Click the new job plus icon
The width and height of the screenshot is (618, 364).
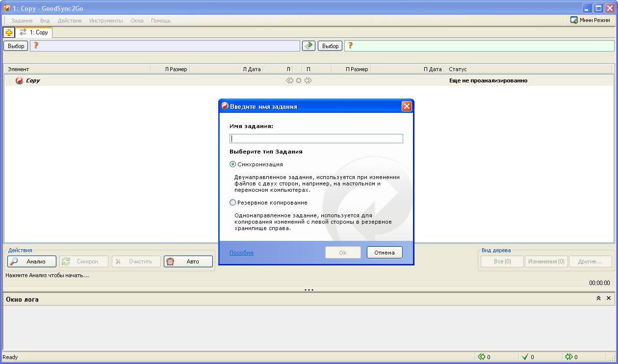(x=9, y=32)
